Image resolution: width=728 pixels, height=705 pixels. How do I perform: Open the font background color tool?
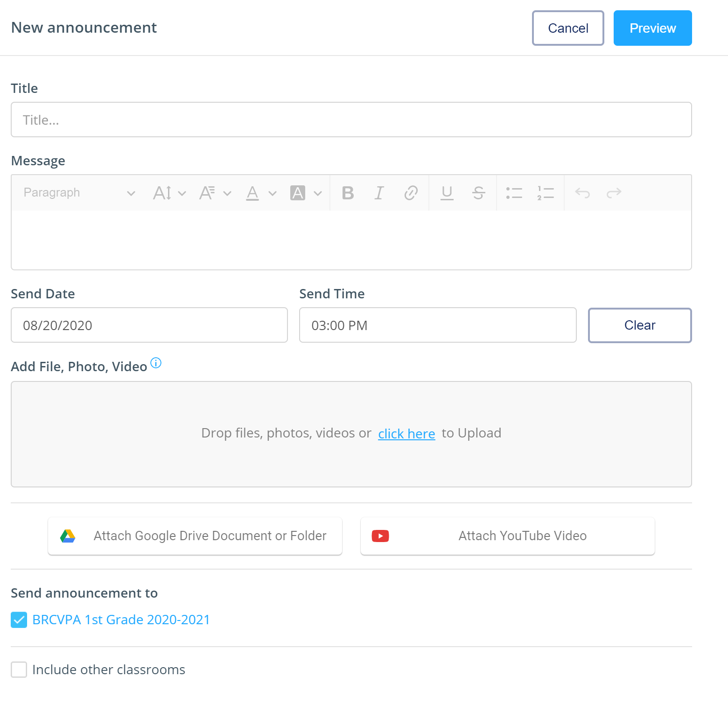[298, 193]
